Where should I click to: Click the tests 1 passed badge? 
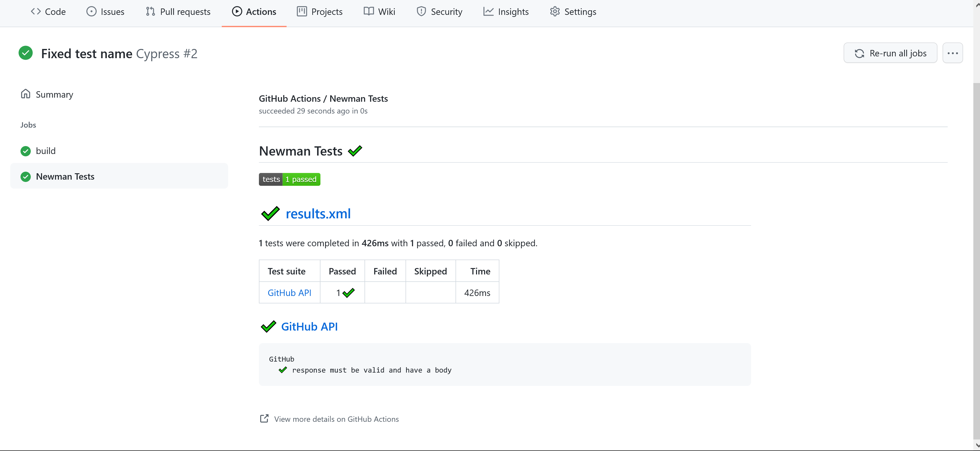pos(289,179)
